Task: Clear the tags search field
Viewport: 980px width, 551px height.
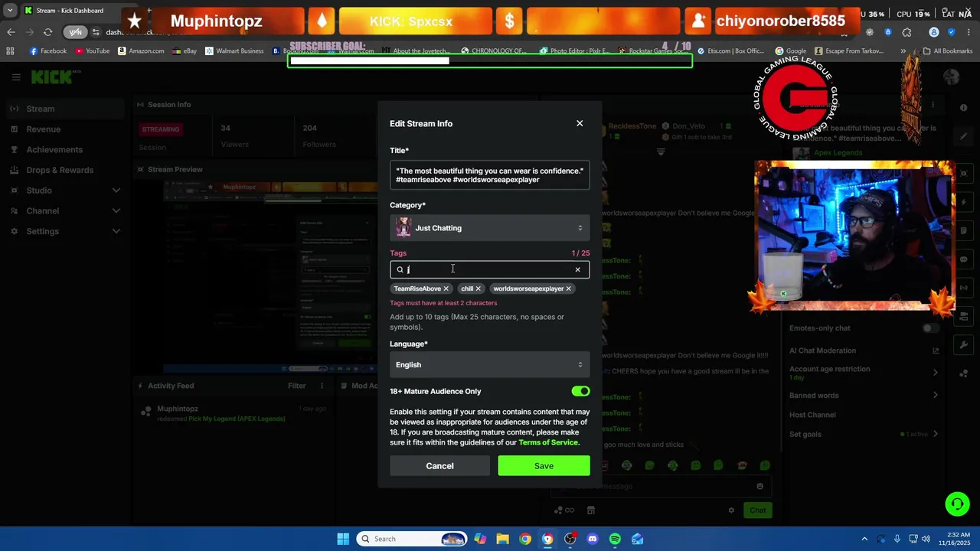Action: 577,269
